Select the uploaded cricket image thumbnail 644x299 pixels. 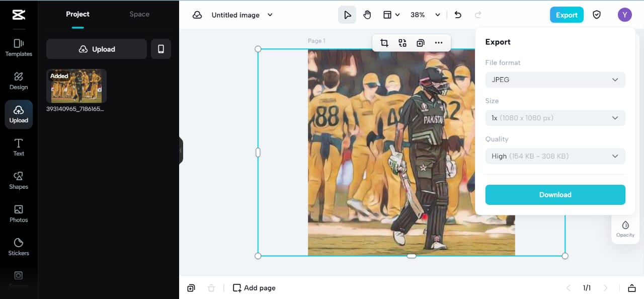pyautogui.click(x=76, y=86)
